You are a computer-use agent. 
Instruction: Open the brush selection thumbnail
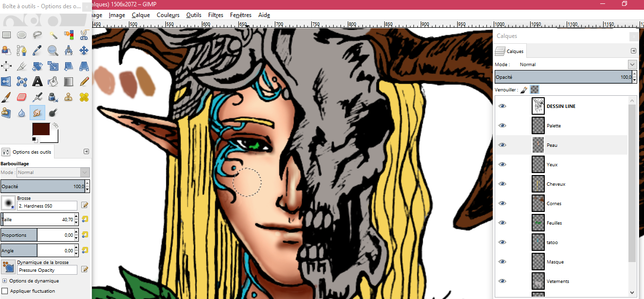point(8,203)
